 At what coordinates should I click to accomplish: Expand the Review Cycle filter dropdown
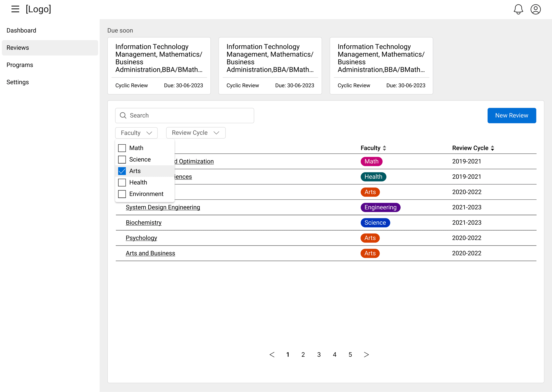[195, 133]
